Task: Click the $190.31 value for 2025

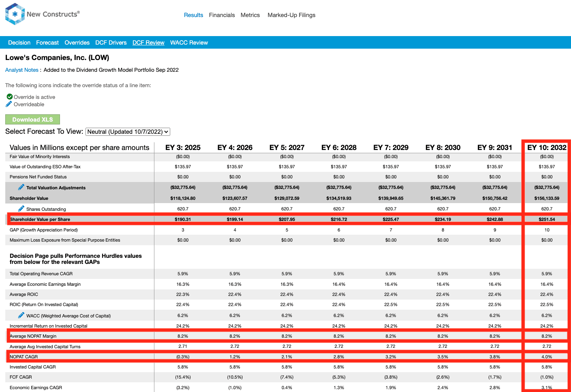Action: pyautogui.click(x=183, y=219)
